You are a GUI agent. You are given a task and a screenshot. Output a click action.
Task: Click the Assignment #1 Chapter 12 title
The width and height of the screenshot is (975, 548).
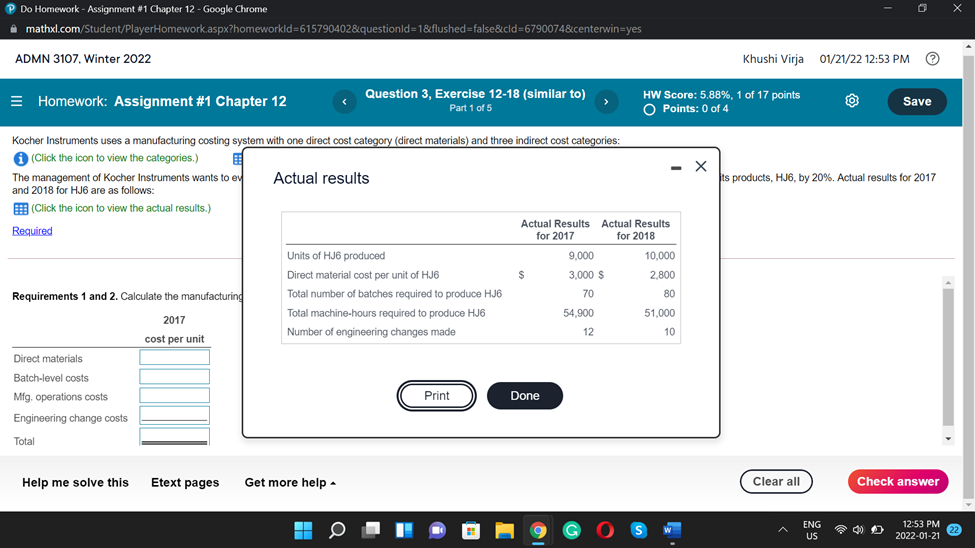point(200,101)
